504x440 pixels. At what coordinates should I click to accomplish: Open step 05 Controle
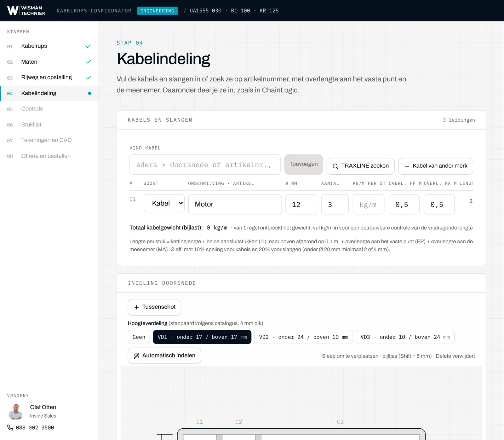click(49, 109)
